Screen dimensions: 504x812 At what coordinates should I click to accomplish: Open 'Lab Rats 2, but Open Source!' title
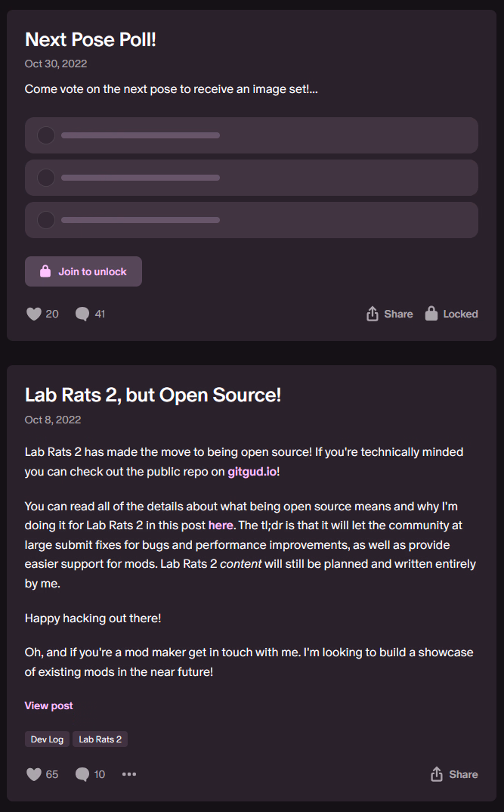(x=153, y=395)
